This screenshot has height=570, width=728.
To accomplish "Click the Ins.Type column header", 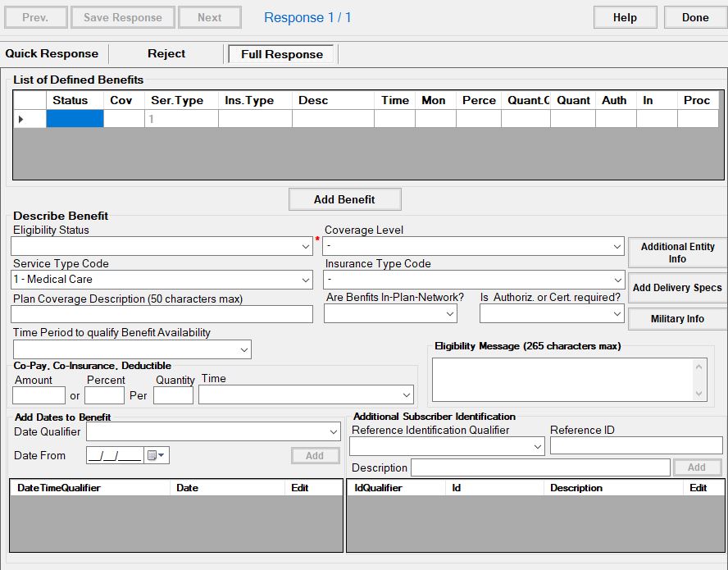I will [x=255, y=100].
